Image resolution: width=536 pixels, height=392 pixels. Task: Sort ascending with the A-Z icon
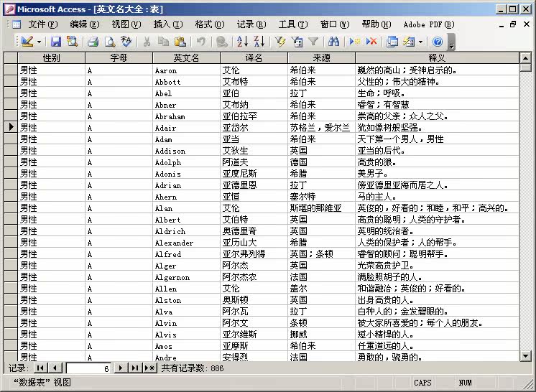(x=242, y=42)
